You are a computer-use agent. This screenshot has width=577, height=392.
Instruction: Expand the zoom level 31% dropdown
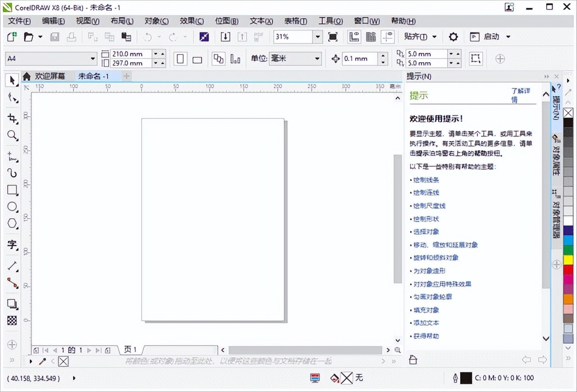[318, 37]
